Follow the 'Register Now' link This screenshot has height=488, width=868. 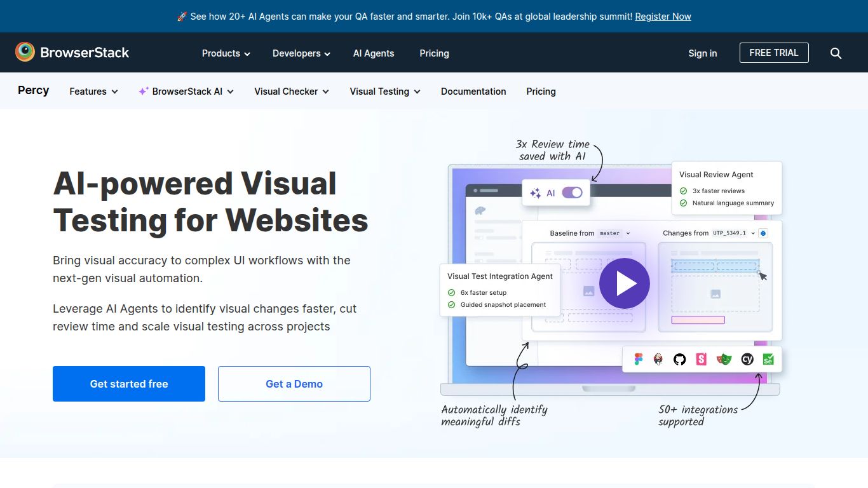[663, 16]
